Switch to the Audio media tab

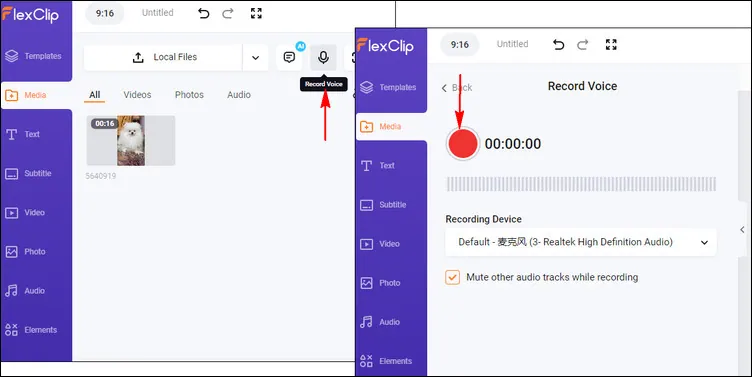(x=239, y=95)
